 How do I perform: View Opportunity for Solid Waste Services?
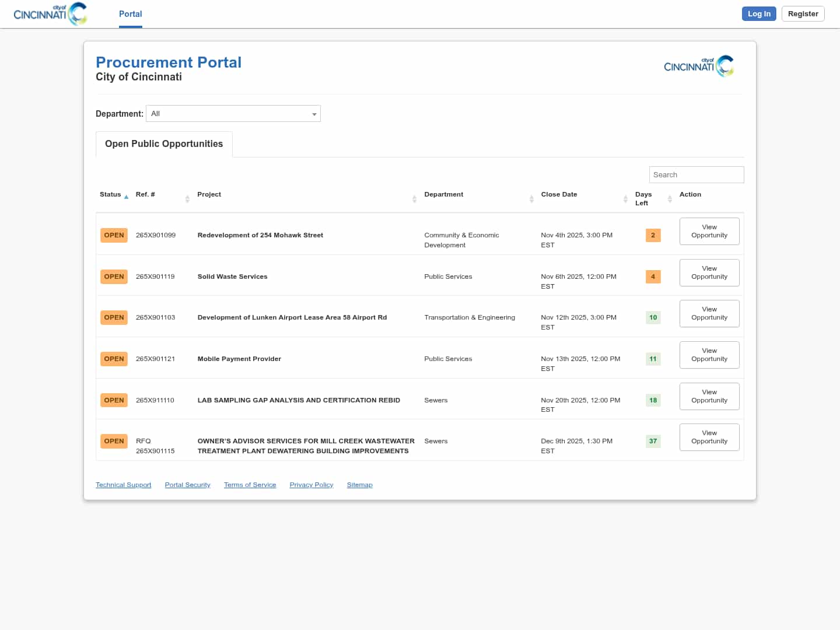coord(709,273)
